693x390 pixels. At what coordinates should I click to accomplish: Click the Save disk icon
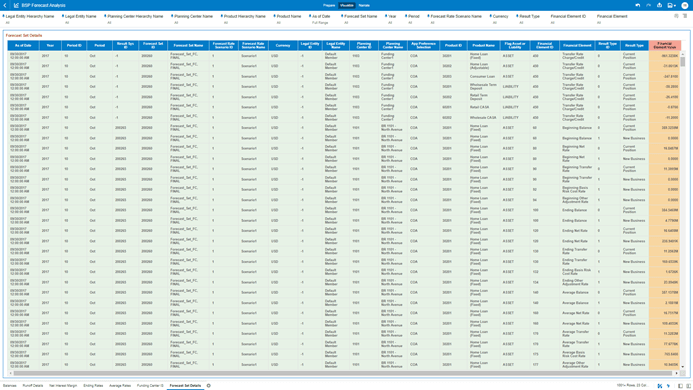[670, 5]
